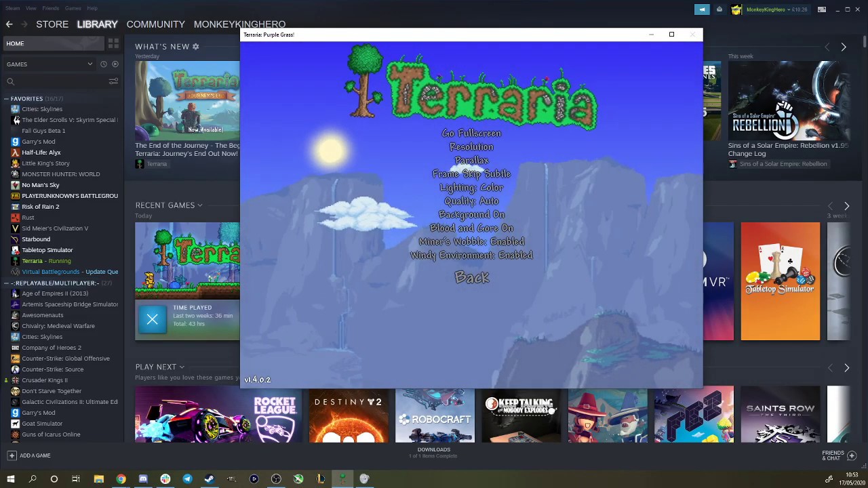
Task: Cycle Quality: Auto setting
Action: (x=471, y=201)
